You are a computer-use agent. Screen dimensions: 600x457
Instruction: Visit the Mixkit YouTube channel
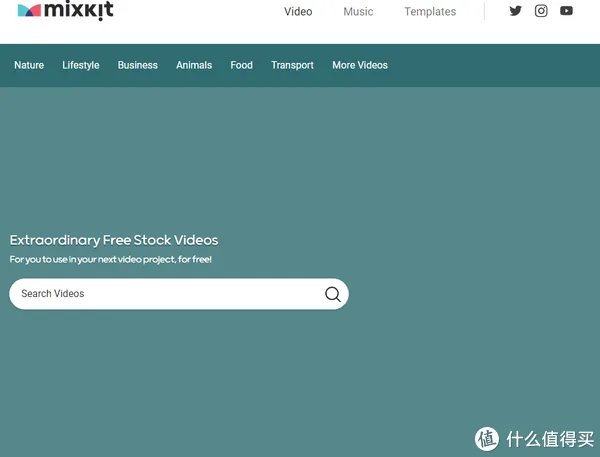[567, 11]
